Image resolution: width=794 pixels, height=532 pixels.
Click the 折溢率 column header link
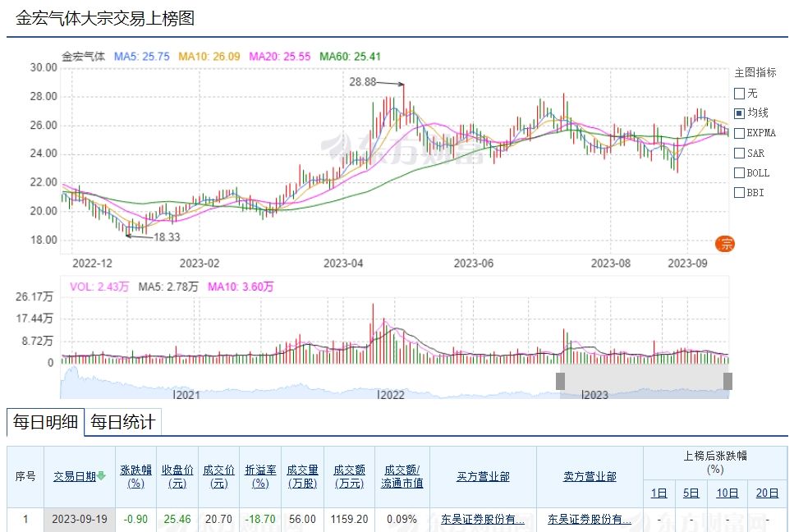pos(260,476)
